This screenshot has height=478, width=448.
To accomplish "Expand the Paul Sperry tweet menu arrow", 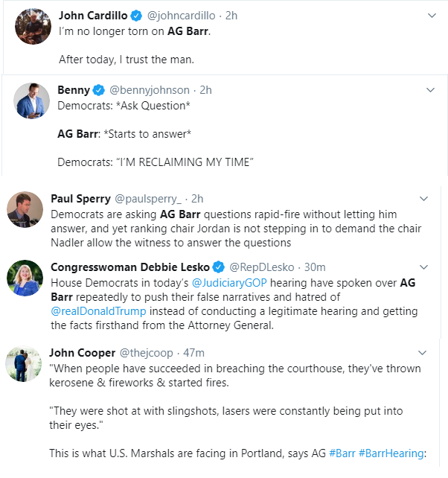I will (424, 199).
